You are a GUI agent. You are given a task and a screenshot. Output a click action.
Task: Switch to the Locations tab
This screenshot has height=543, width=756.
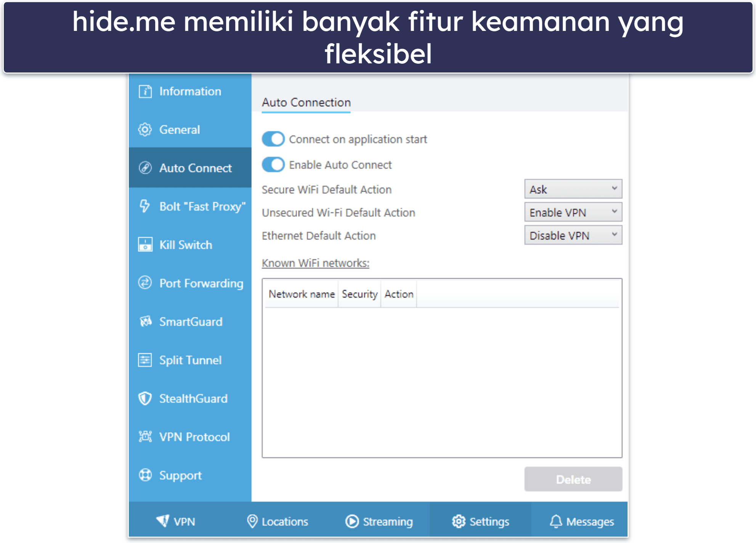[x=277, y=521]
